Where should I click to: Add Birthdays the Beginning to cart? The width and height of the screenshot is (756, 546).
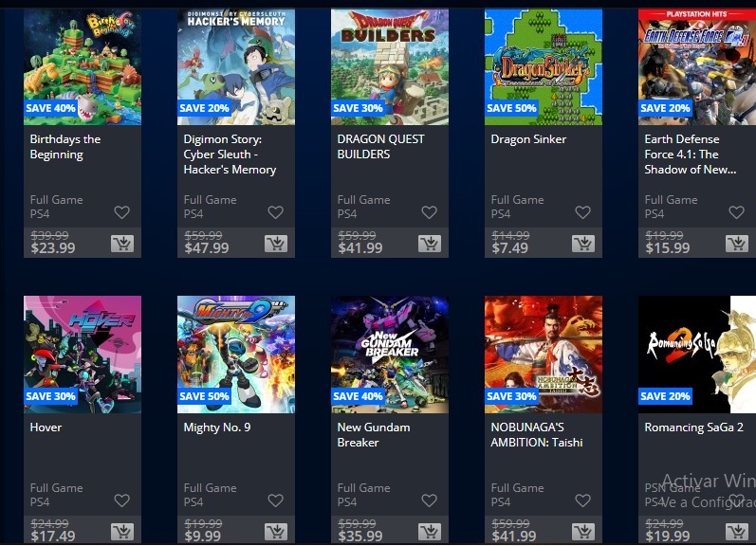122,244
